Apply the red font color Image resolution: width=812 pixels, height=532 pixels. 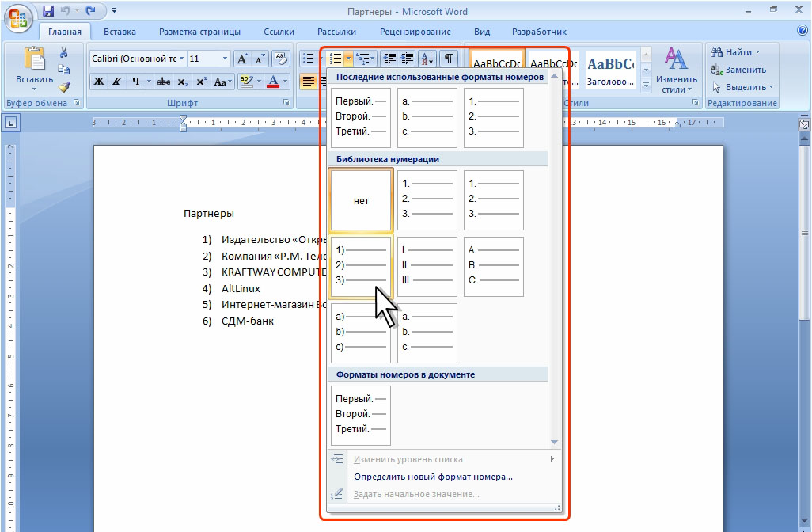(273, 82)
